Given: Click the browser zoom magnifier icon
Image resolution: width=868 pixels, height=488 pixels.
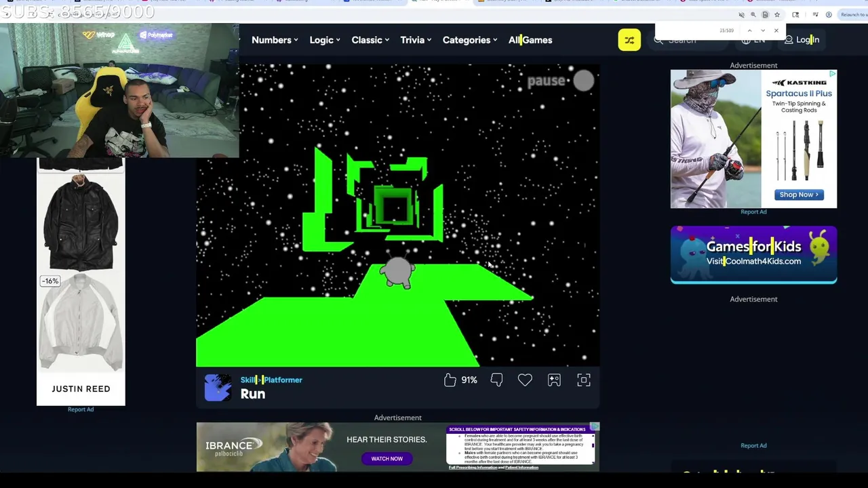Looking at the screenshot, I should point(753,15).
